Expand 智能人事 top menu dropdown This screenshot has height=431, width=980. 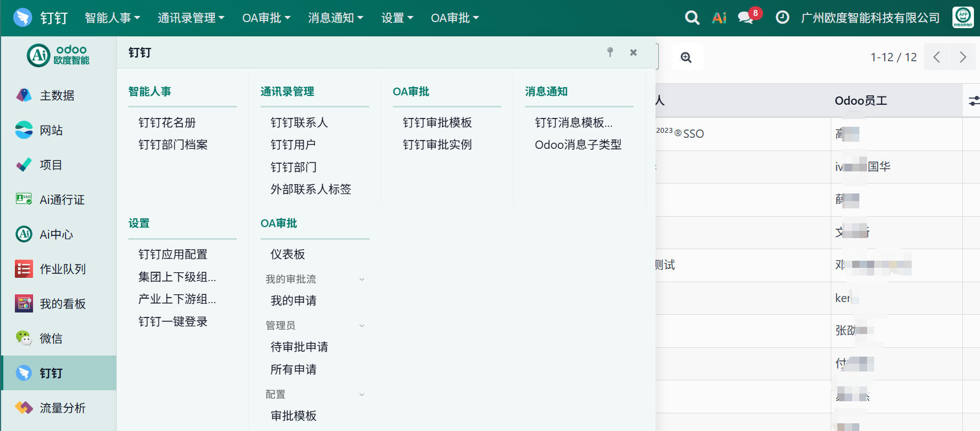[112, 18]
